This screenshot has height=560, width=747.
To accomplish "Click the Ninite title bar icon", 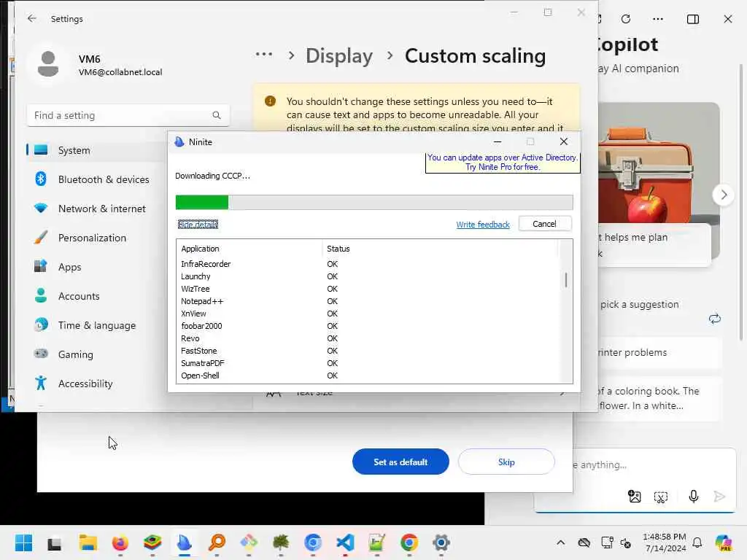I will (x=179, y=142).
